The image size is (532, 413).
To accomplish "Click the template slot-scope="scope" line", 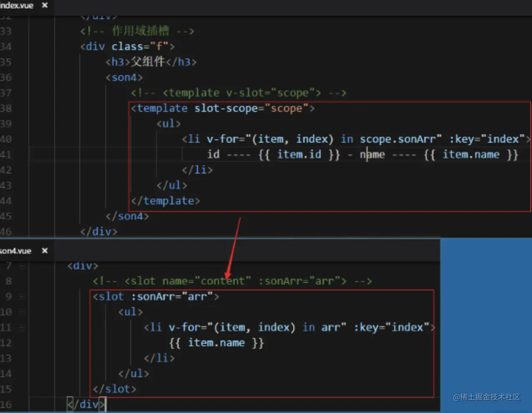I will click(223, 108).
